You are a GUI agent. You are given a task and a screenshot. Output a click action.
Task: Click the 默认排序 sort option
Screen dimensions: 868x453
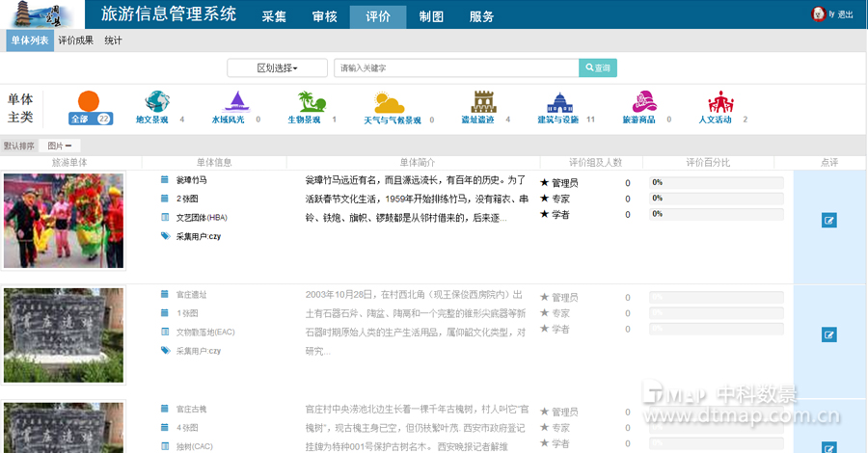(x=19, y=146)
